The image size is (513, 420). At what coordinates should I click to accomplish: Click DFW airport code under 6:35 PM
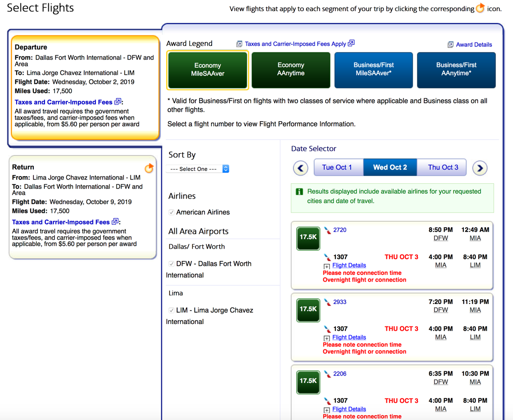[x=441, y=382]
